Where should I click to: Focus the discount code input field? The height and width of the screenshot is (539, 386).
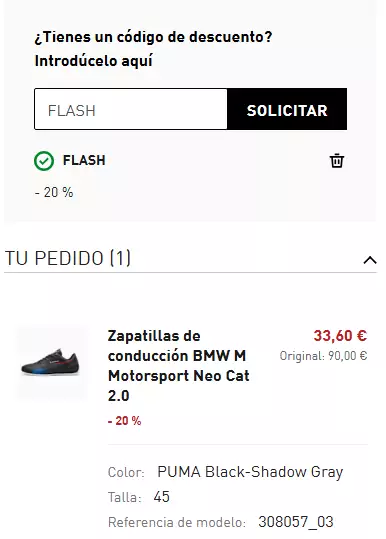(x=131, y=109)
